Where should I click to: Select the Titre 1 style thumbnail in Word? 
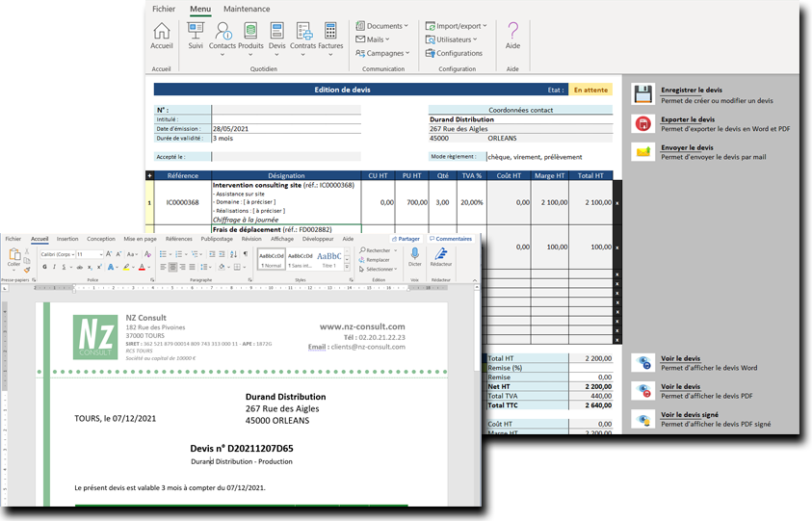(329, 259)
